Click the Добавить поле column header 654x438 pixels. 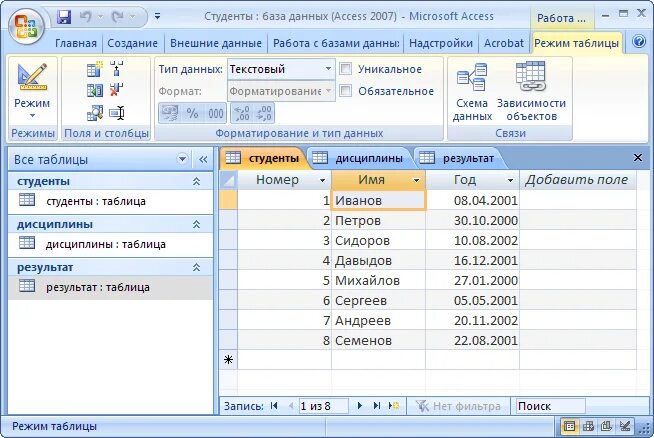tap(578, 180)
